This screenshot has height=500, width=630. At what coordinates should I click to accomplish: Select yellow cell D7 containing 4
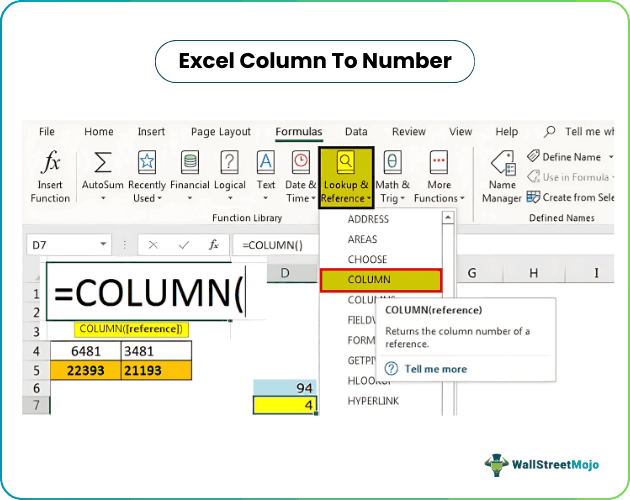point(285,405)
